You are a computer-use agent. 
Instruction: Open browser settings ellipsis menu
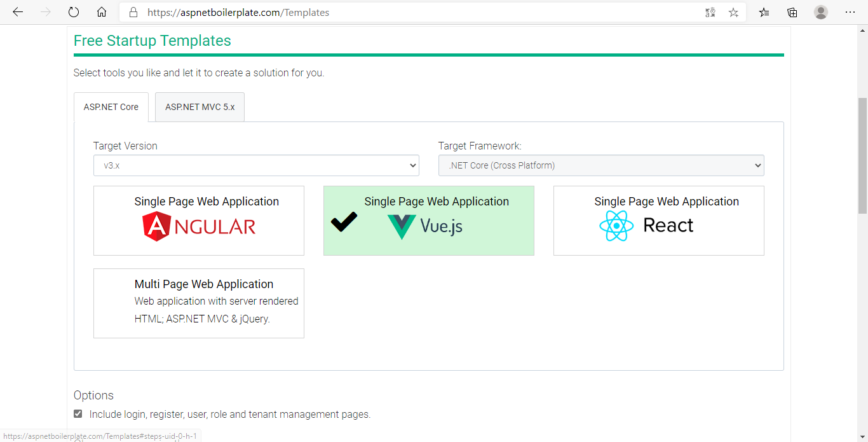[x=850, y=12]
